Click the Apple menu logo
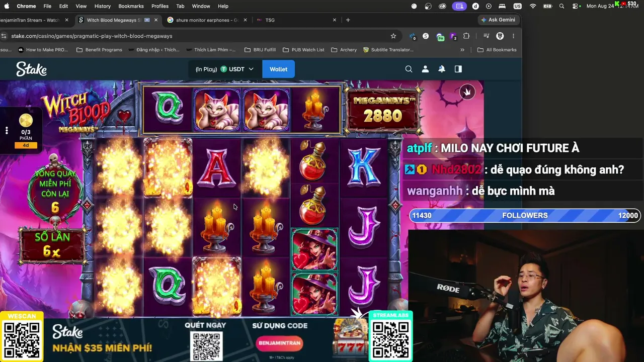Viewport: 644px width, 362px height. pos(7,6)
